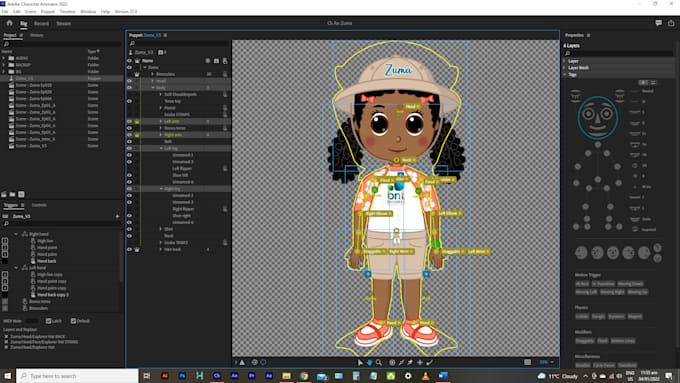Toggle visibility of Torso top layer
680x383 pixels.
pos(129,101)
